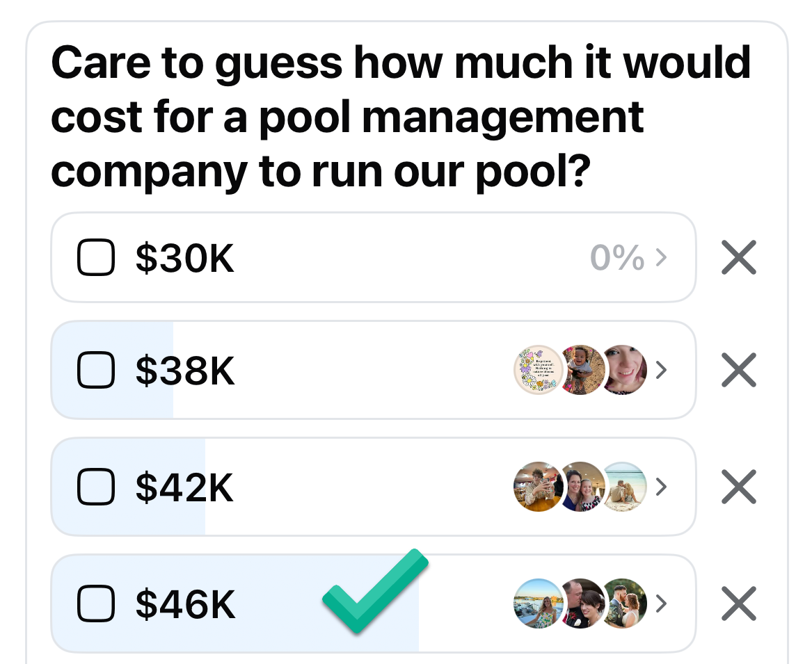Delete the $42K option with X
812x664 pixels.
click(x=739, y=487)
